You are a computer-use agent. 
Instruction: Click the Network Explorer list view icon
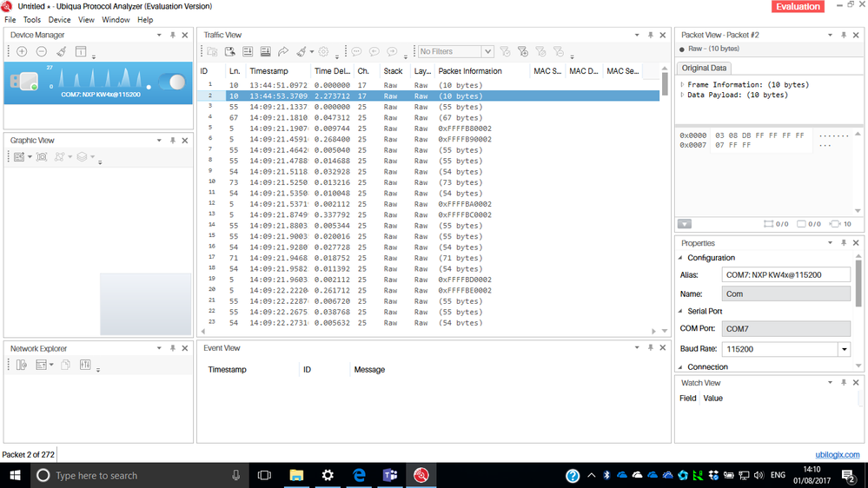coord(41,365)
